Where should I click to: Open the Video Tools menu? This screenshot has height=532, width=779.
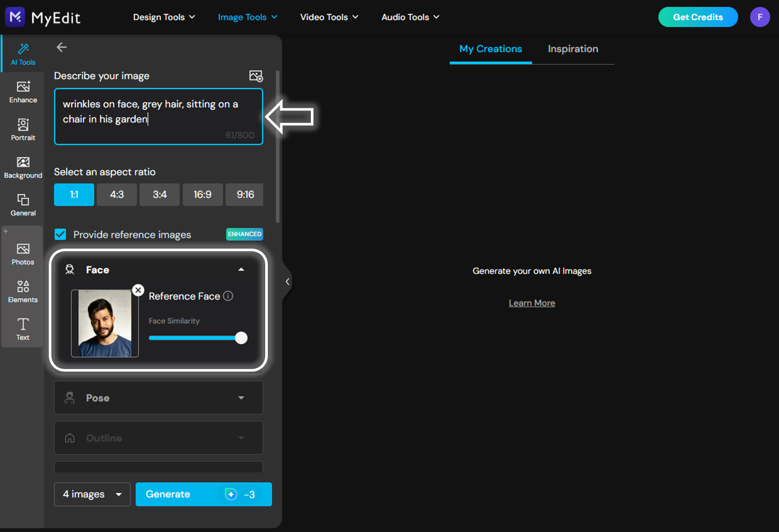click(x=329, y=17)
